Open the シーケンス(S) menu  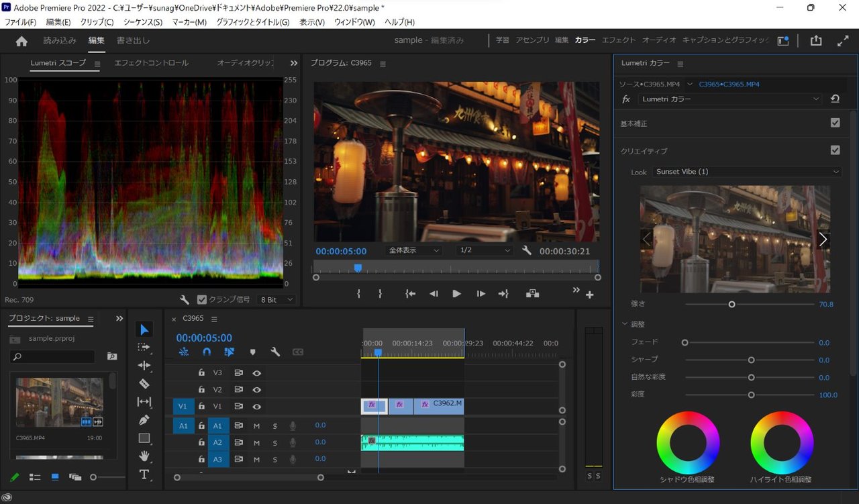[x=142, y=22]
